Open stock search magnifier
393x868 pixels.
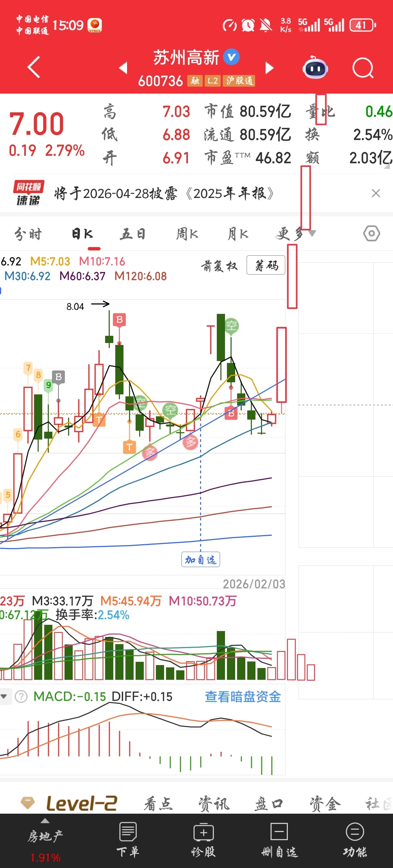tap(363, 68)
